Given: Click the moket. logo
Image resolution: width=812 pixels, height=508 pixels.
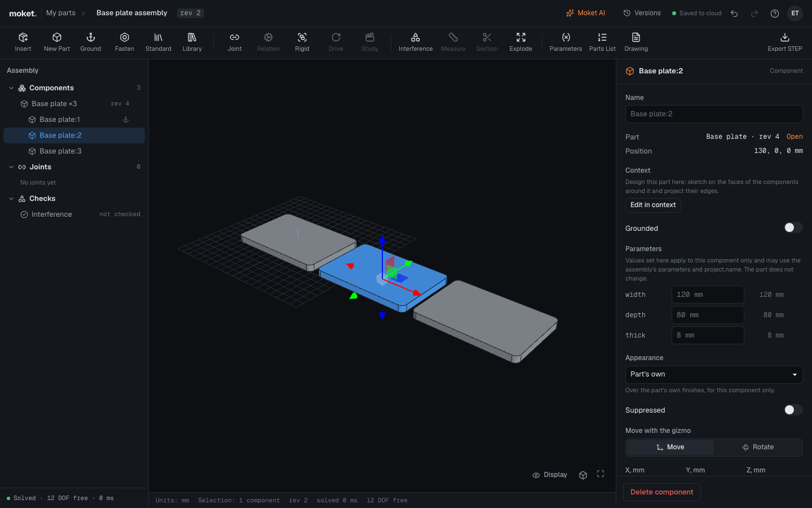Looking at the screenshot, I should [x=23, y=14].
